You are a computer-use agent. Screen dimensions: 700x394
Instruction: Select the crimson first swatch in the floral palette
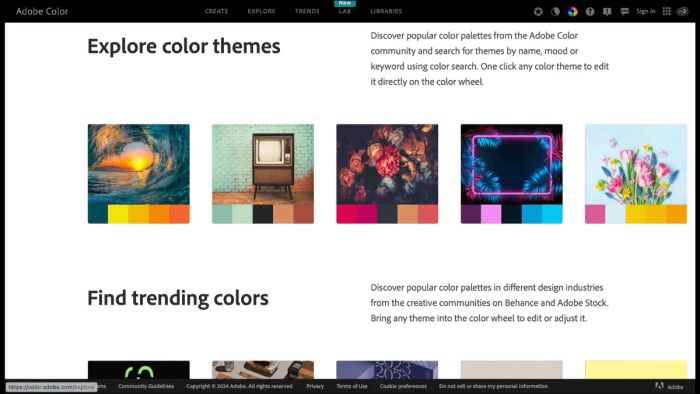click(346, 214)
